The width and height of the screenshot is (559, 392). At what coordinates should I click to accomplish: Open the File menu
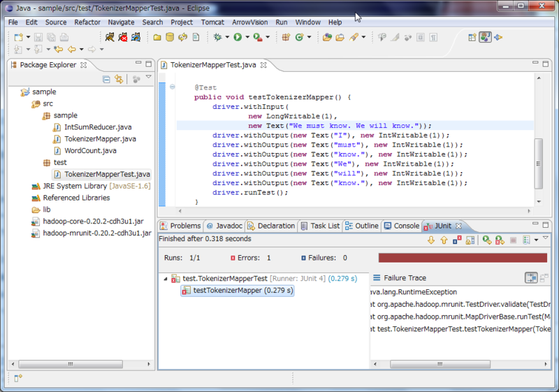click(13, 22)
